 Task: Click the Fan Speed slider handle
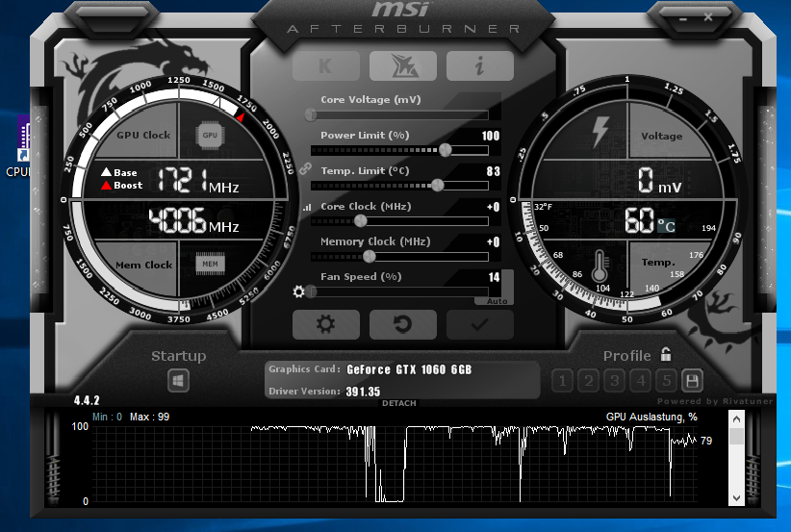(311, 291)
